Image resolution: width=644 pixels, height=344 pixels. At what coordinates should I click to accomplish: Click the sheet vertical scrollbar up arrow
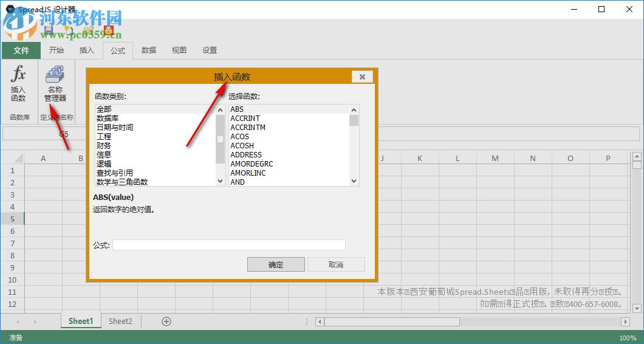coord(637,157)
